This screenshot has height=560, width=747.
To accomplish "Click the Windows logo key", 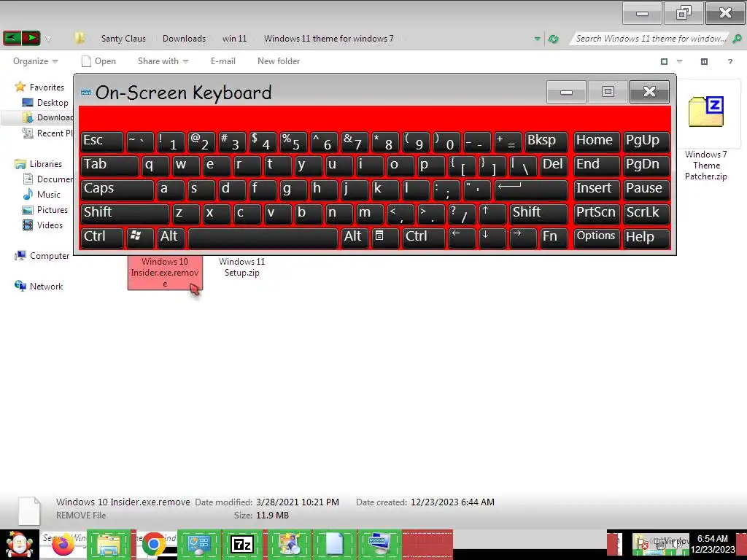I will pos(140,238).
